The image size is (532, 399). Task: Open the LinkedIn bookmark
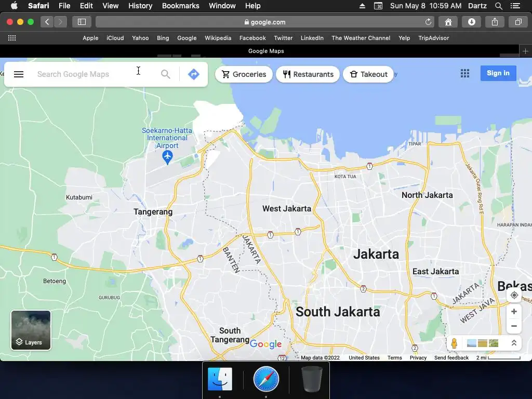coord(312,38)
